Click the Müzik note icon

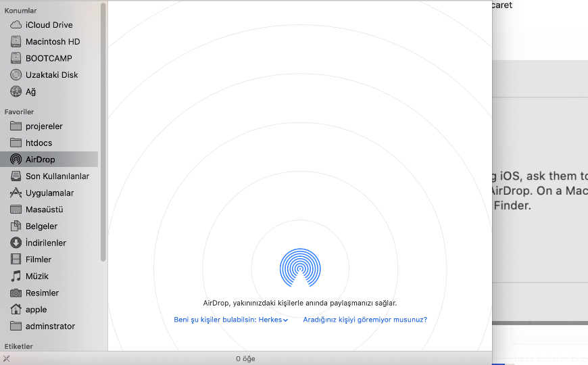click(16, 276)
